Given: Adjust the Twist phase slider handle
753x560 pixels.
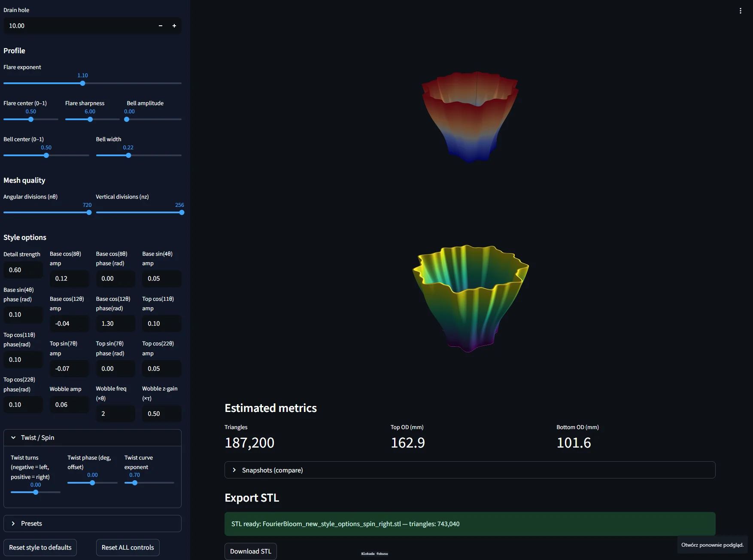Looking at the screenshot, I should pos(92,483).
